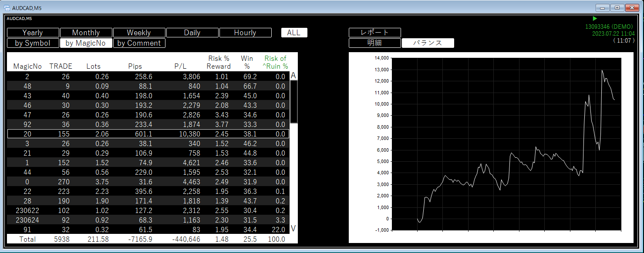Screen dimensions: 644x253
Task: Click the AUDCAD,M5 window title icon
Action: pos(7,7)
